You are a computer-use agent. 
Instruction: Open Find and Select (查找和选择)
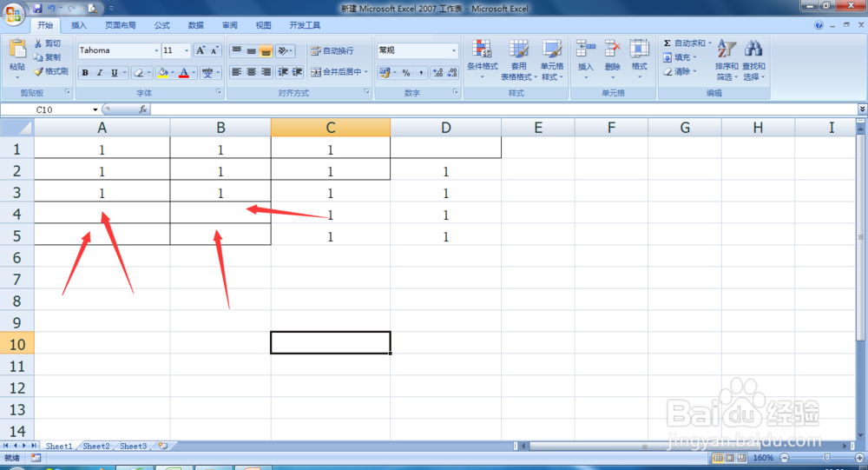pos(753,60)
